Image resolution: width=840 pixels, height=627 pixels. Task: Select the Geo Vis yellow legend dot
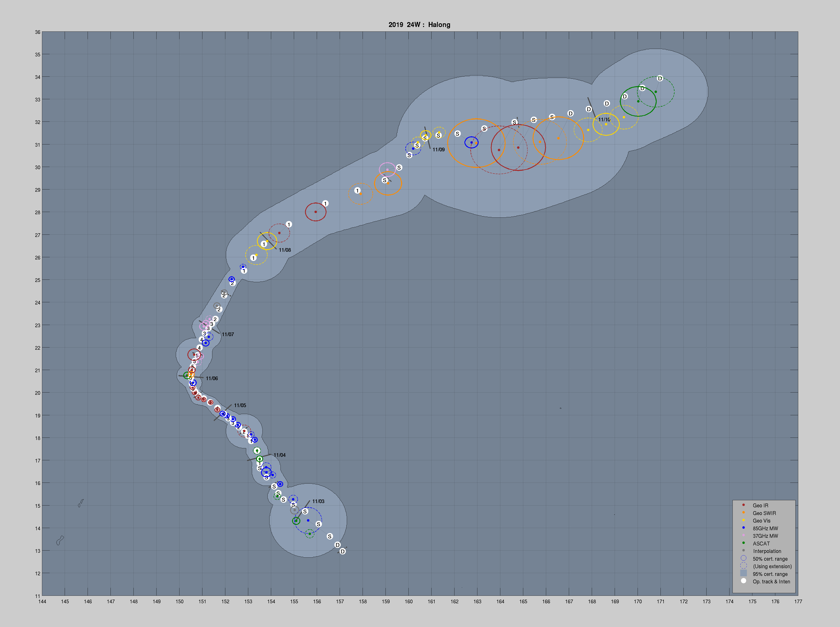(x=743, y=520)
